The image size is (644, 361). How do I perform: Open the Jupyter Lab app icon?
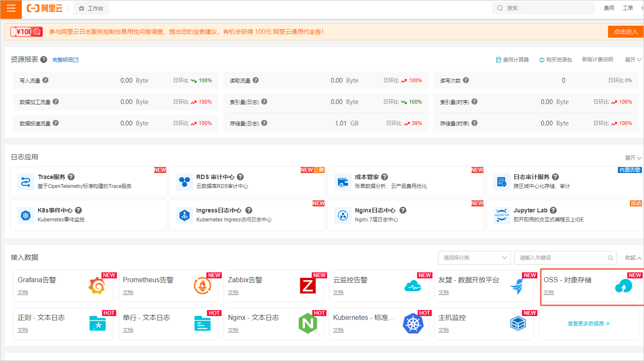(x=501, y=215)
